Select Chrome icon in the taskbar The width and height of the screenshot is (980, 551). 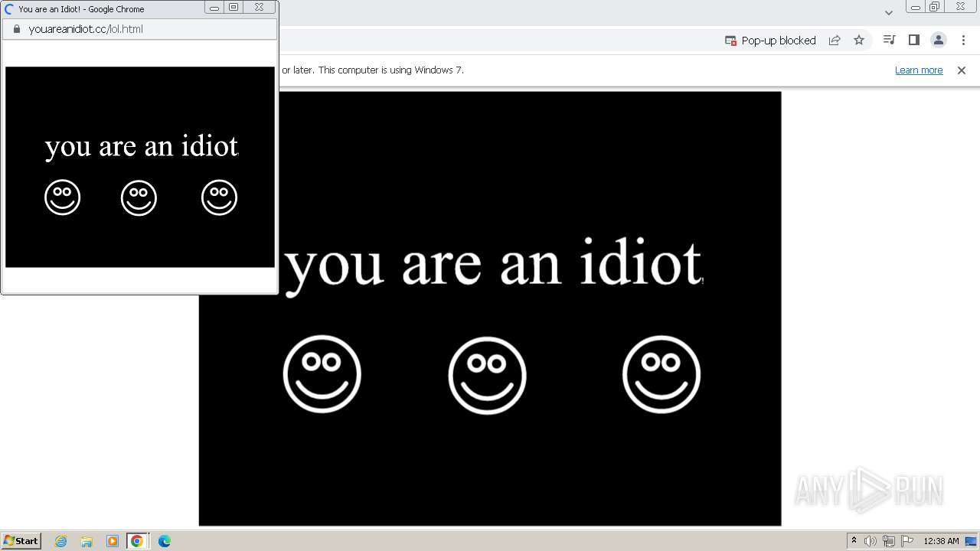click(137, 541)
